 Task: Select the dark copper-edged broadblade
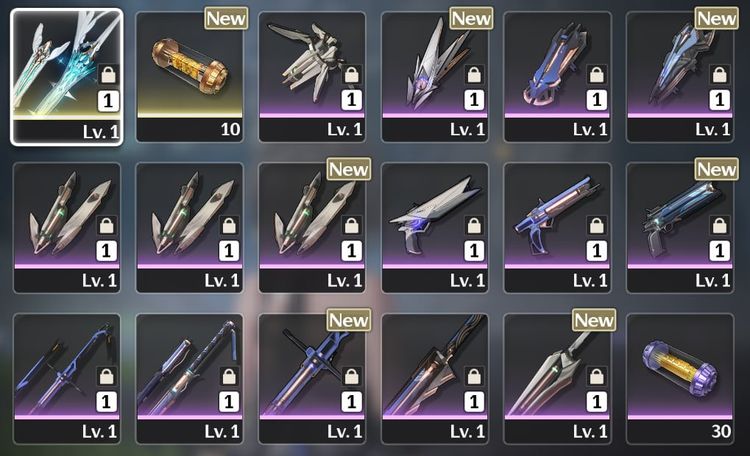tap(435, 379)
